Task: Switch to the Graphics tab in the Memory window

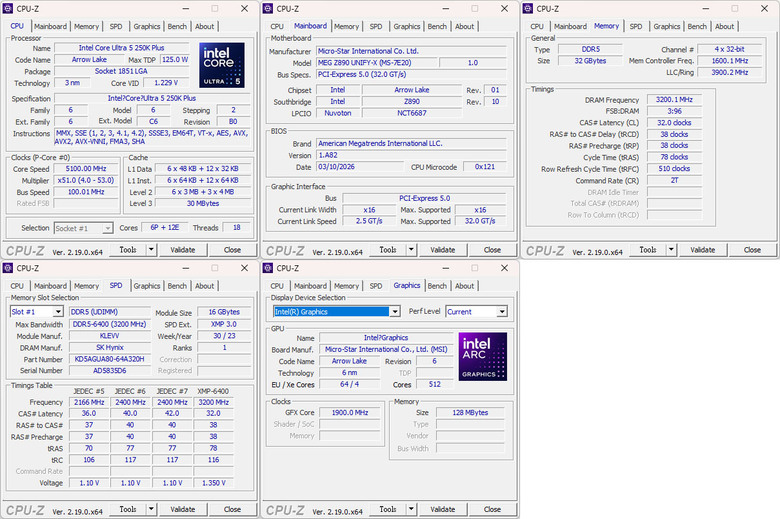Action: [667, 26]
